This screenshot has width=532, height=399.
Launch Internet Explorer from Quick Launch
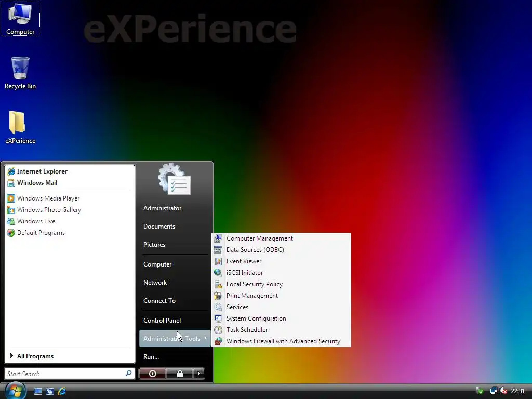point(62,391)
